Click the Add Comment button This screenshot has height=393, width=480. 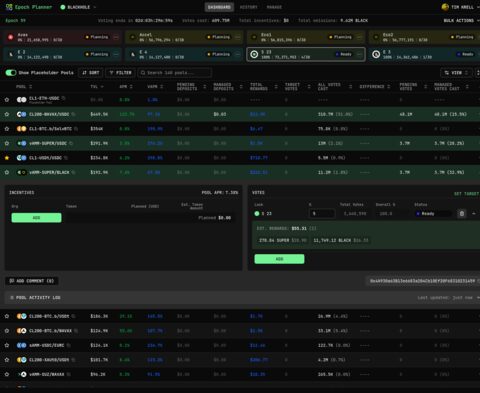coord(32,281)
